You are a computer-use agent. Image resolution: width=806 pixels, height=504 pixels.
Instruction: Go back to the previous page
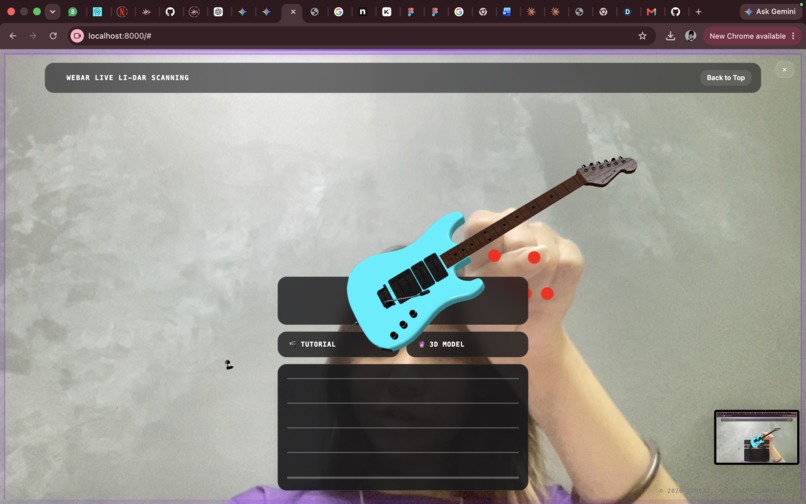(13, 36)
